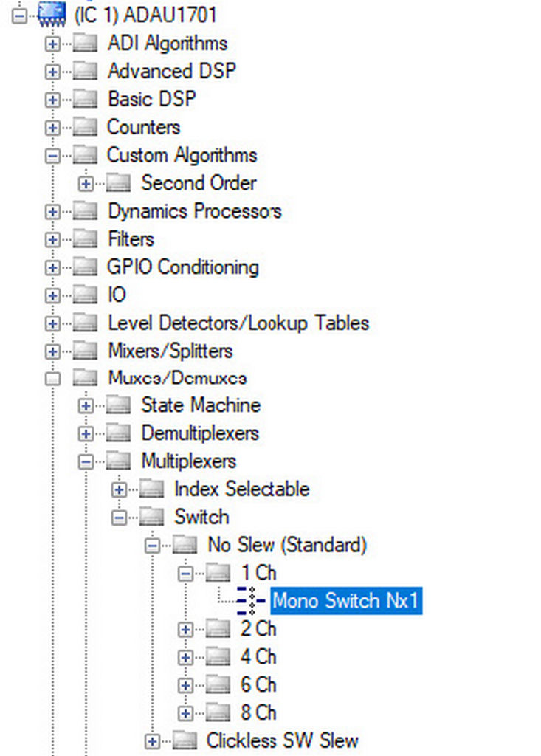Expand the Second Order subfolder
This screenshot has width=541, height=756.
86,184
